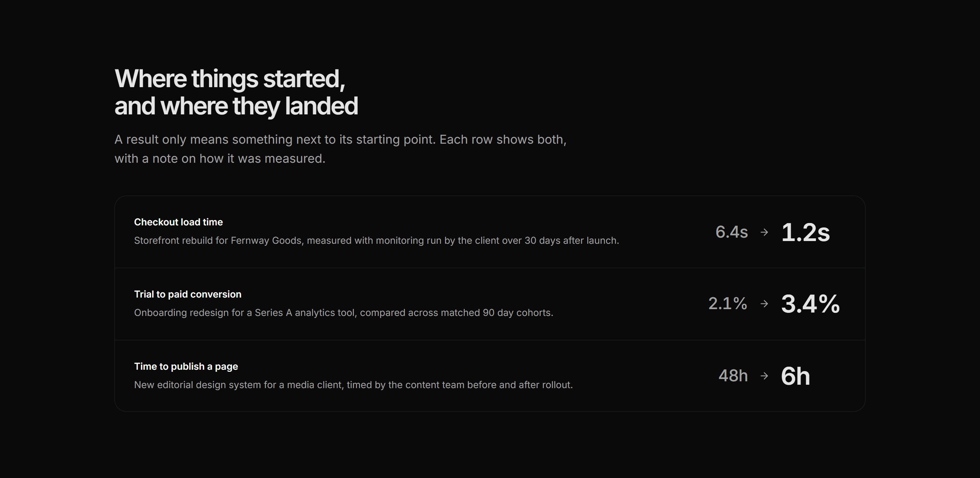The image size is (980, 478).
Task: Click the editorial design system description
Action: click(354, 385)
